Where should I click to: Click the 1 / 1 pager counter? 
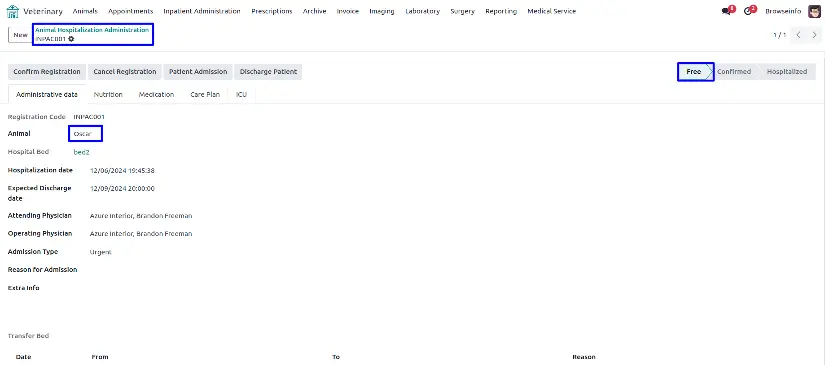[779, 35]
